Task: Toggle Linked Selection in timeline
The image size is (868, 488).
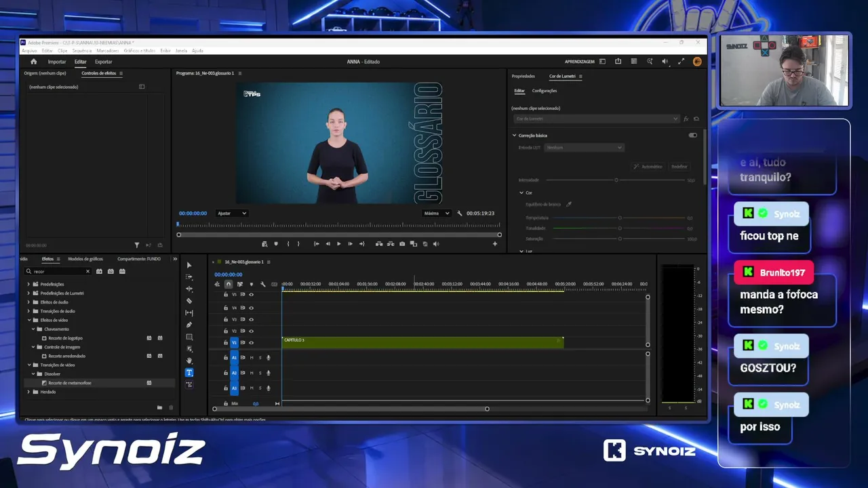Action: 240,284
